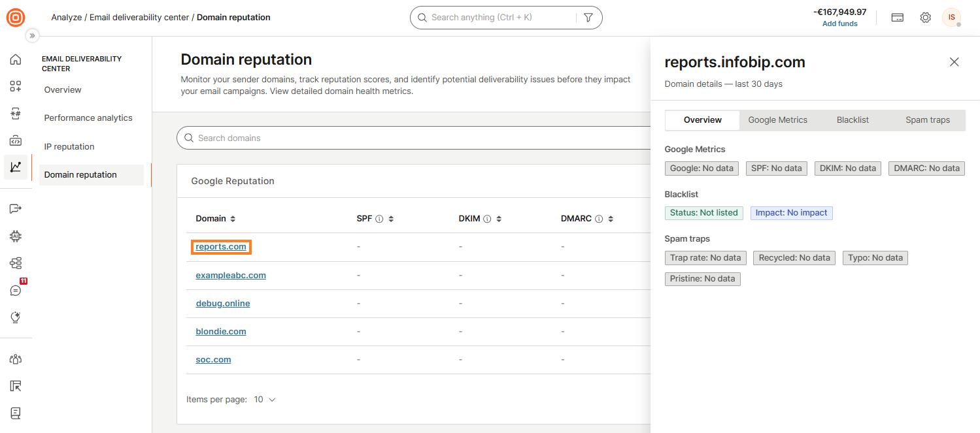Viewport: 980px width, 433px height.
Task: Open the apps-plus grid sidebar icon
Action: point(16,86)
